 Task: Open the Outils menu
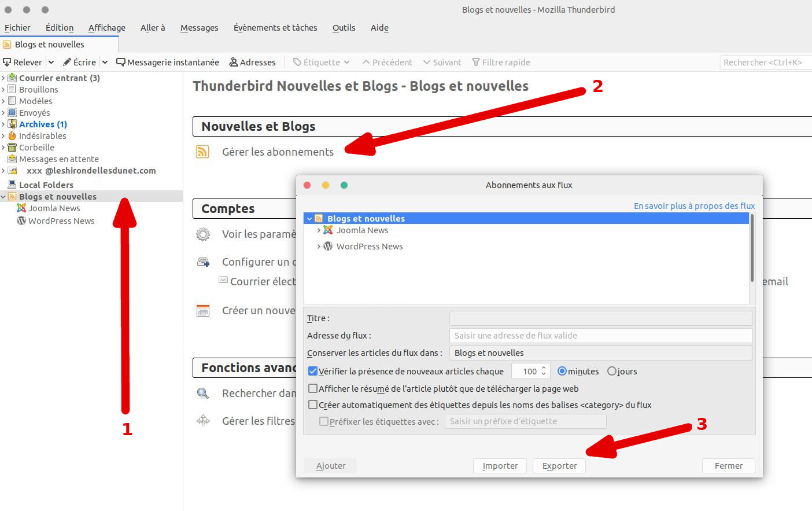click(x=344, y=27)
